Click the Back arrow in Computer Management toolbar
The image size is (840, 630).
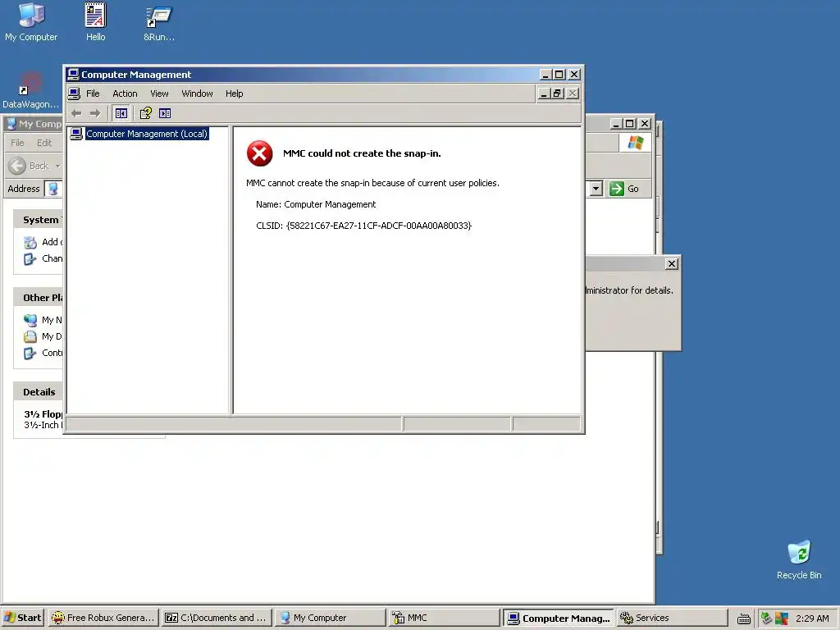76,113
